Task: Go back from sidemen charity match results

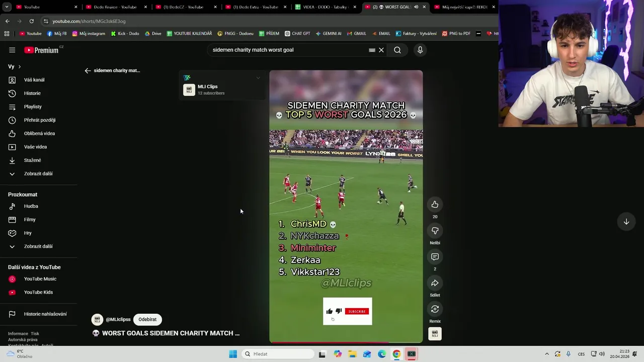Action: (x=88, y=70)
